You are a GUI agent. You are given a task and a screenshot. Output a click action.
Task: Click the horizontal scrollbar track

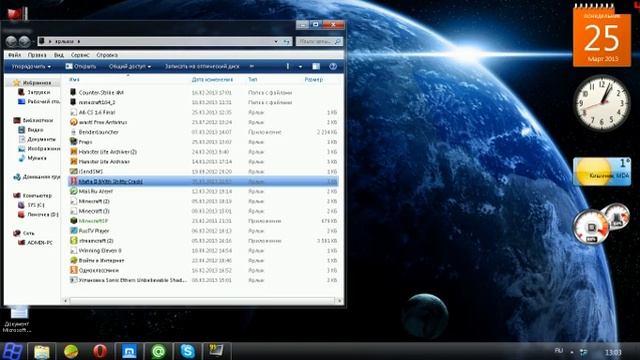point(202,301)
